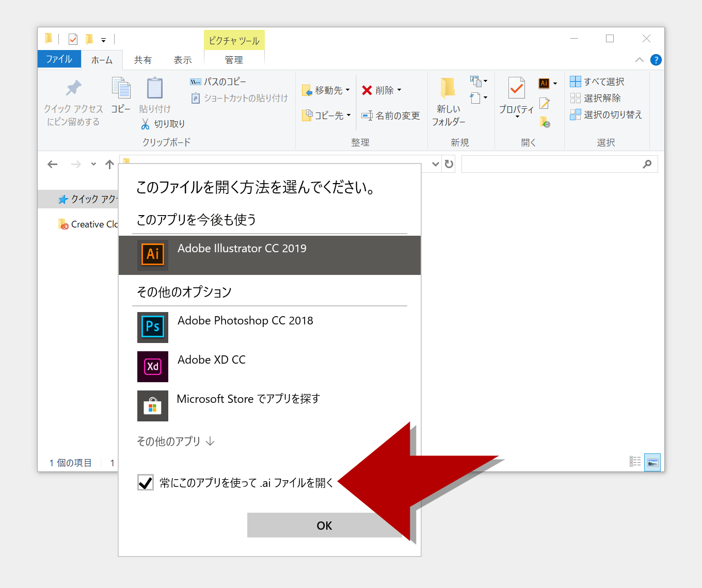Click the Copy icon in ribbon
The width and height of the screenshot is (702, 588).
(x=121, y=88)
